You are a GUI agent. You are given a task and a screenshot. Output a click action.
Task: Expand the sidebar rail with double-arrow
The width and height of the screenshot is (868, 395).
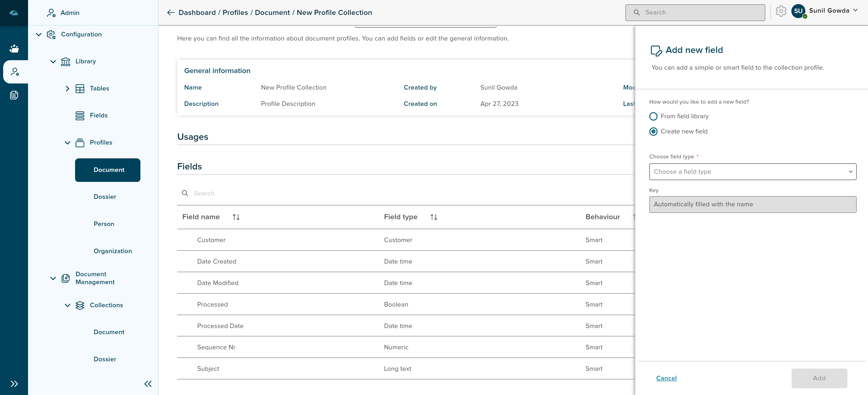14,383
